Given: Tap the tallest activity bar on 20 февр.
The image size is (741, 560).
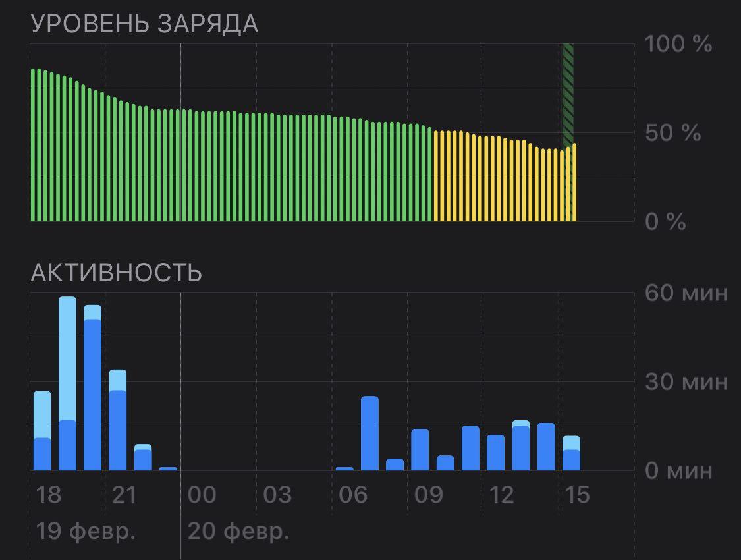Looking at the screenshot, I should [370, 434].
